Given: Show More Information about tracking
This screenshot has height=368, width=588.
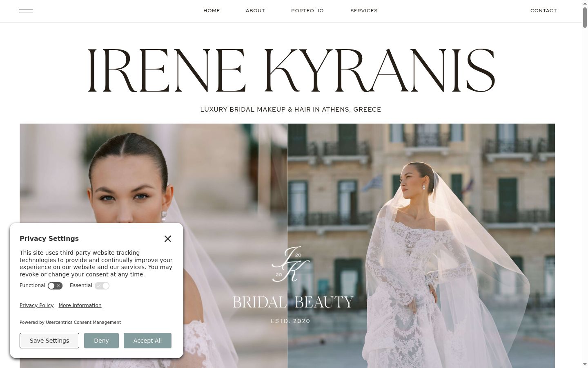Looking at the screenshot, I should 80,305.
